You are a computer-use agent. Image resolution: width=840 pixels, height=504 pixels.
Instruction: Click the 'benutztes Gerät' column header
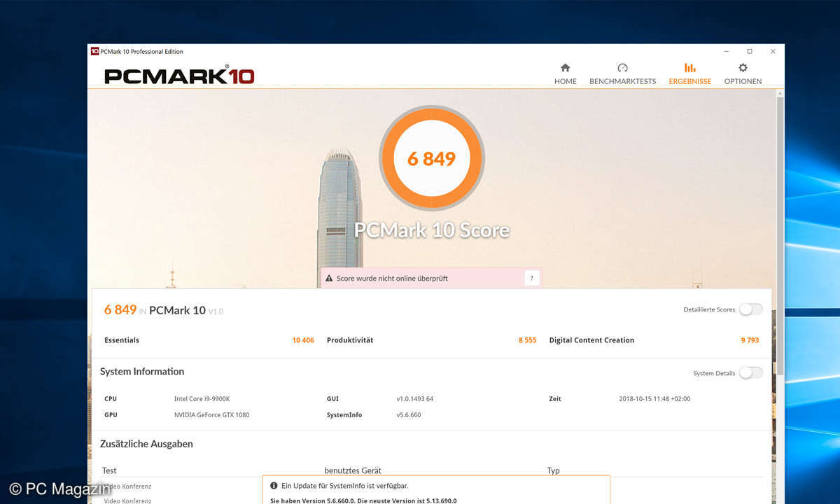pyautogui.click(x=353, y=470)
